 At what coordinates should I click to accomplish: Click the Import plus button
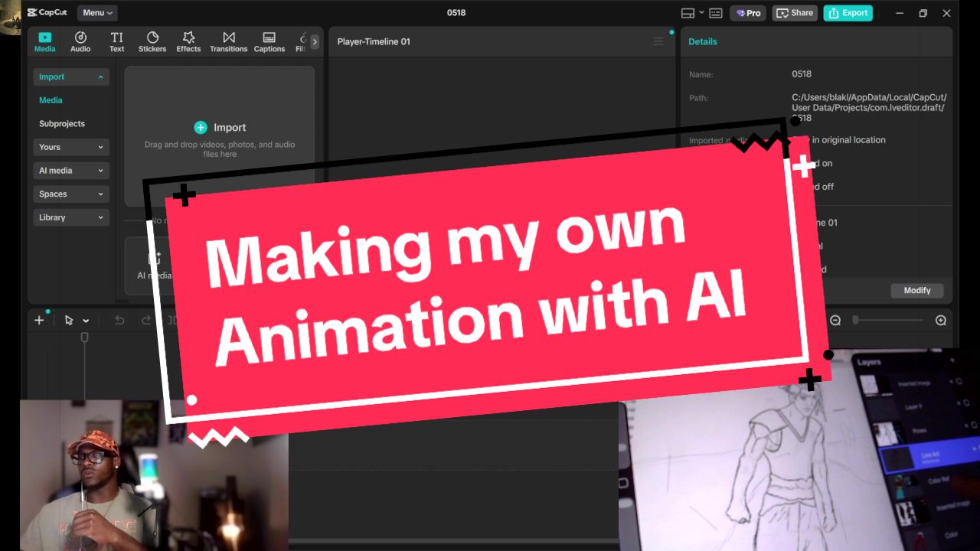tap(201, 128)
